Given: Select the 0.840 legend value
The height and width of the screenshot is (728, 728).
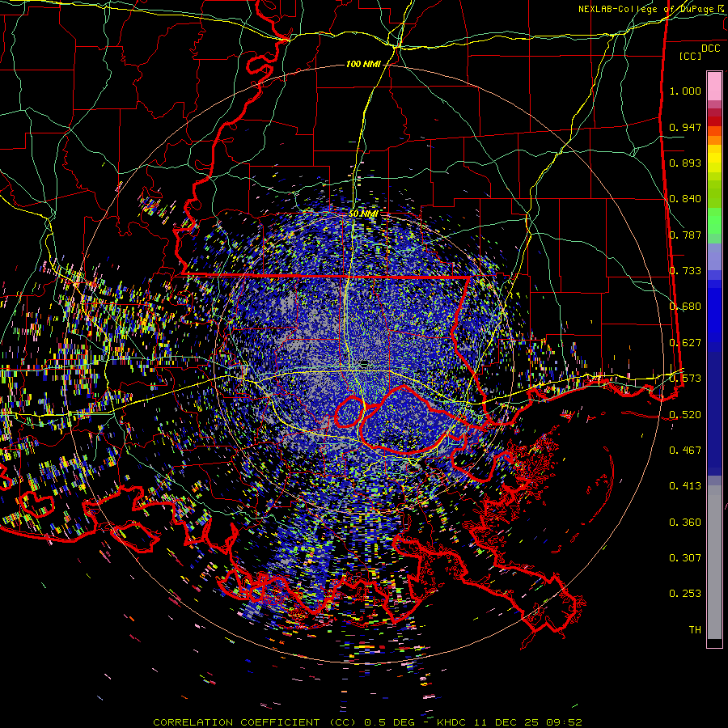Looking at the screenshot, I should click(685, 199).
